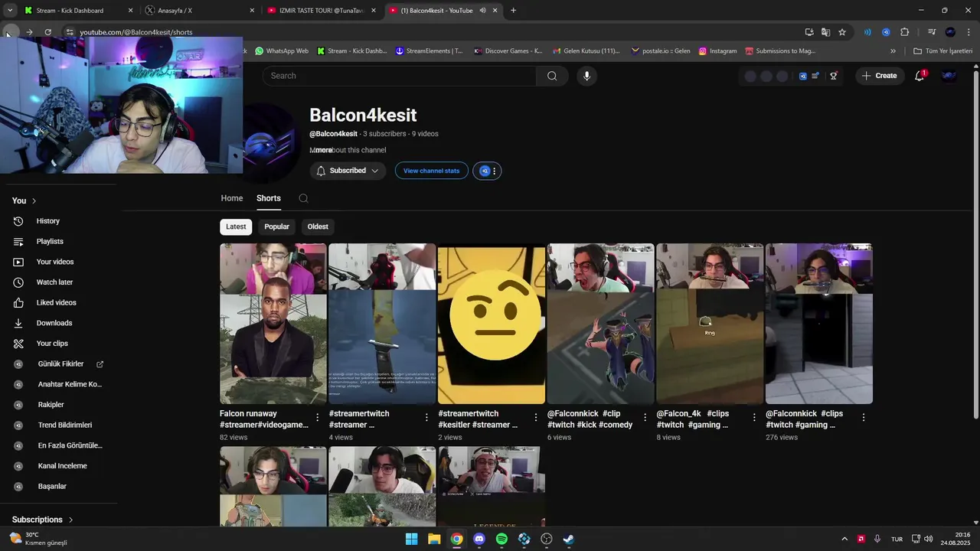Show hidden system tray icons

tap(844, 539)
